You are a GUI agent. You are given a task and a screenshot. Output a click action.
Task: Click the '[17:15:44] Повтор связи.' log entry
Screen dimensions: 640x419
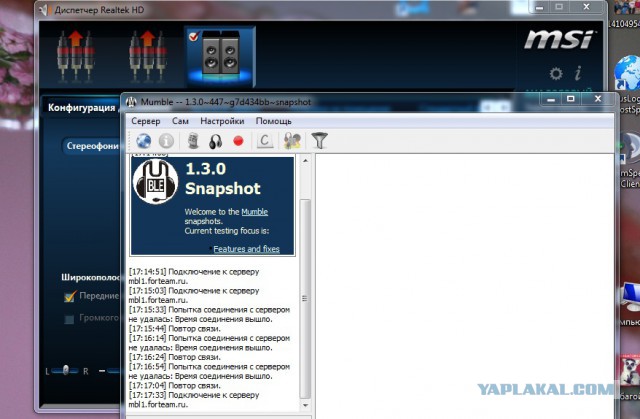tap(175, 329)
